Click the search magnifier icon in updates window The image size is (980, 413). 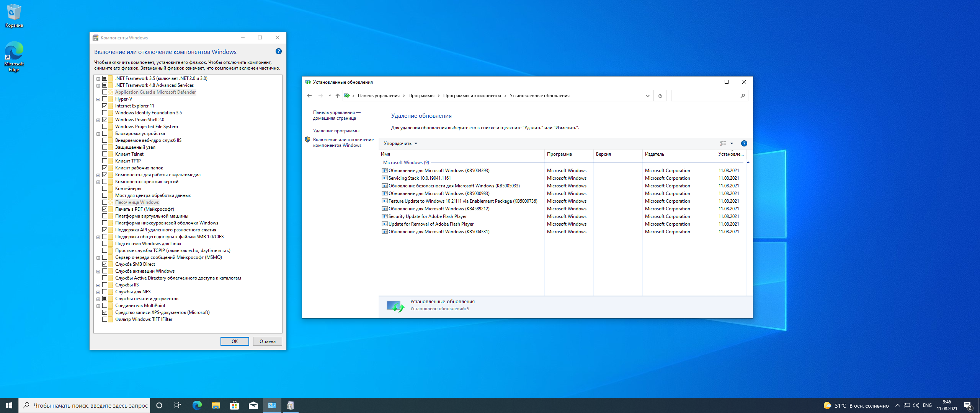[743, 96]
